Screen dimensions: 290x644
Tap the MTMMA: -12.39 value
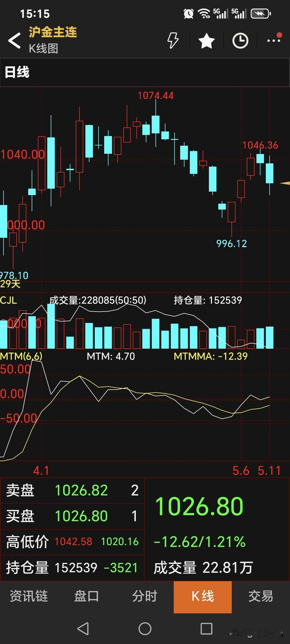click(211, 356)
